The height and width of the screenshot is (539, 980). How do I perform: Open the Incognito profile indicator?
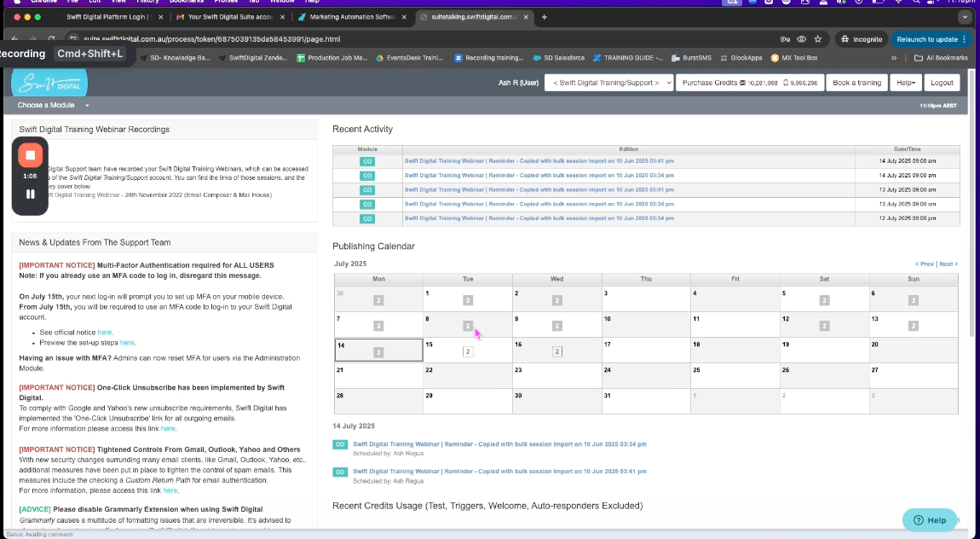point(862,39)
